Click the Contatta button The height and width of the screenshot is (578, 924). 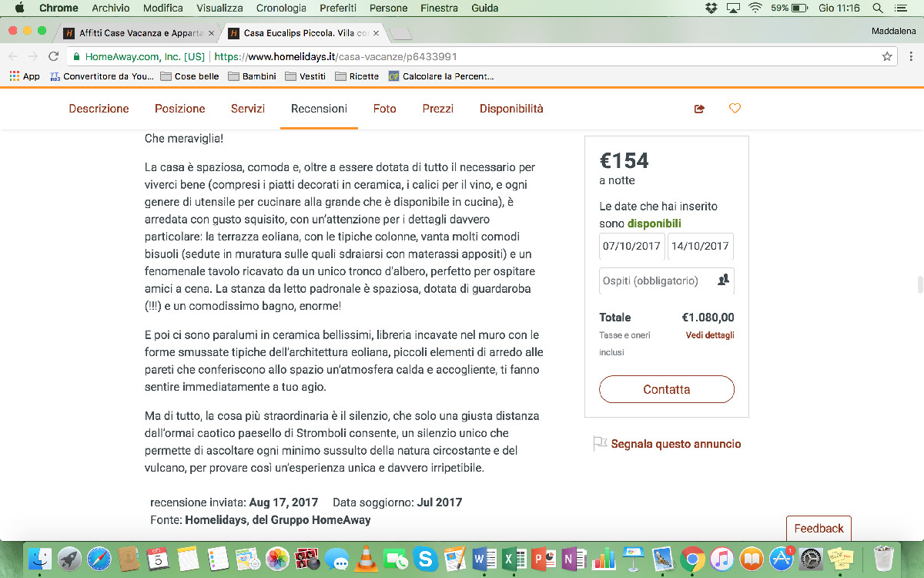(667, 389)
